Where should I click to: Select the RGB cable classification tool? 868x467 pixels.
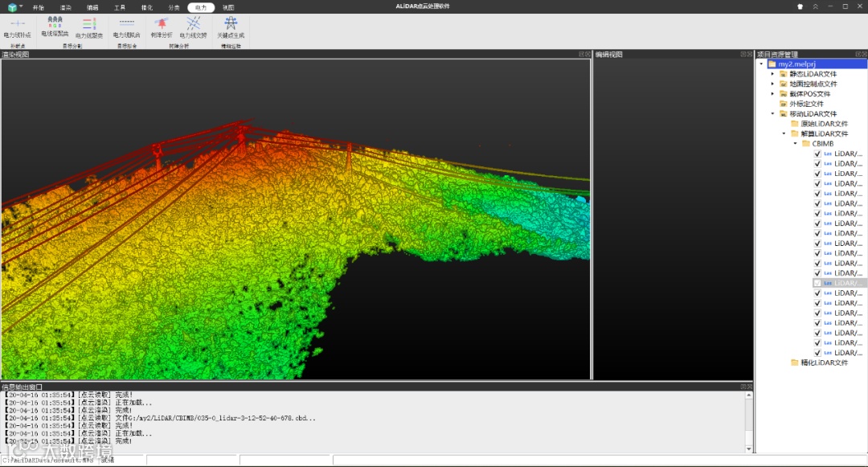coord(55,22)
